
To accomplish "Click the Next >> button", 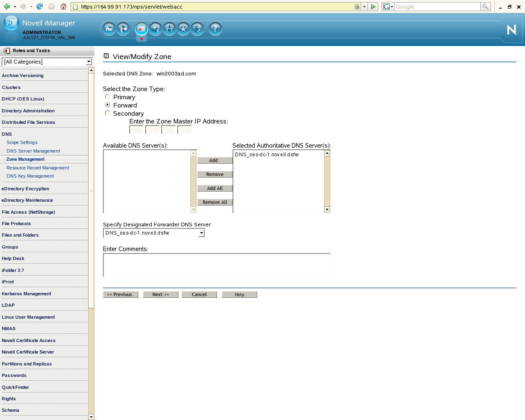I will click(x=161, y=294).
